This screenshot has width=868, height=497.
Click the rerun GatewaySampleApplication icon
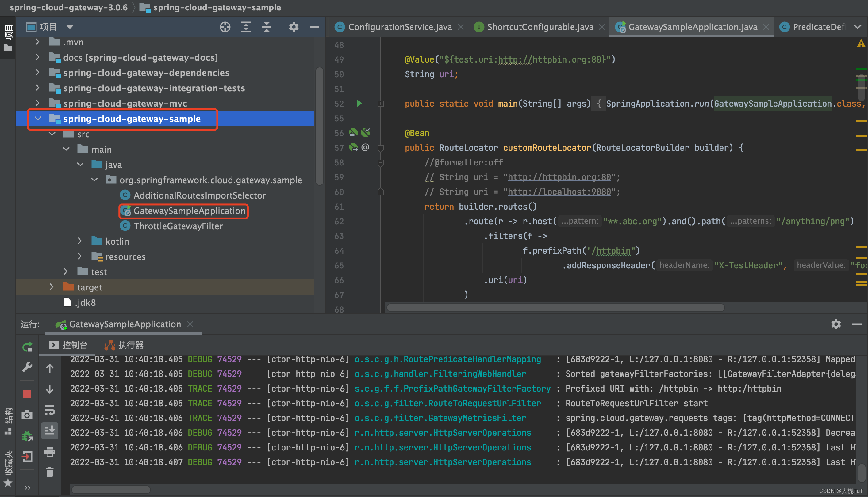[x=27, y=347]
